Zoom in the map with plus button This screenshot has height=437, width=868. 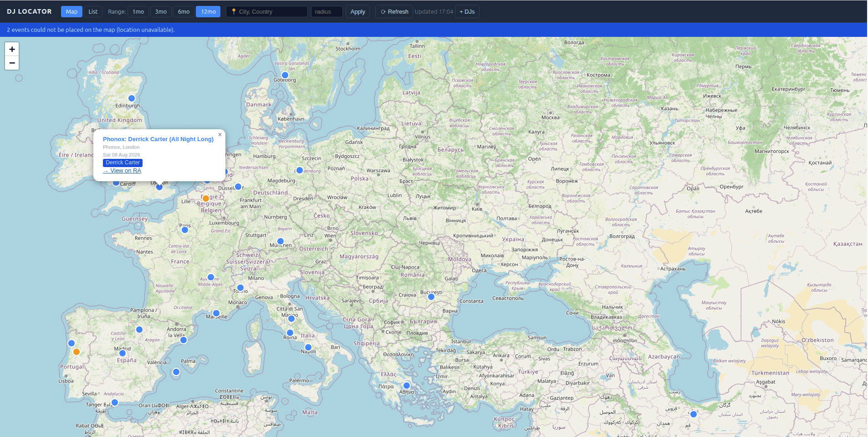12,49
